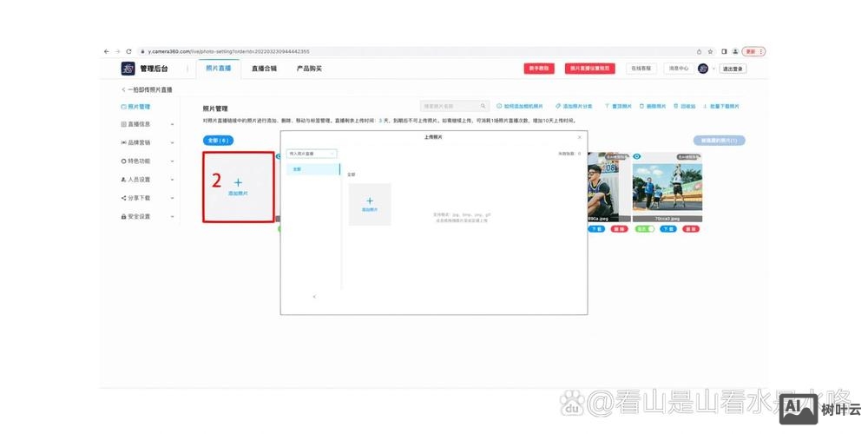Screen dimensions: 868x434
Task: Click the tag icon 添加照片分类
Action: point(558,106)
